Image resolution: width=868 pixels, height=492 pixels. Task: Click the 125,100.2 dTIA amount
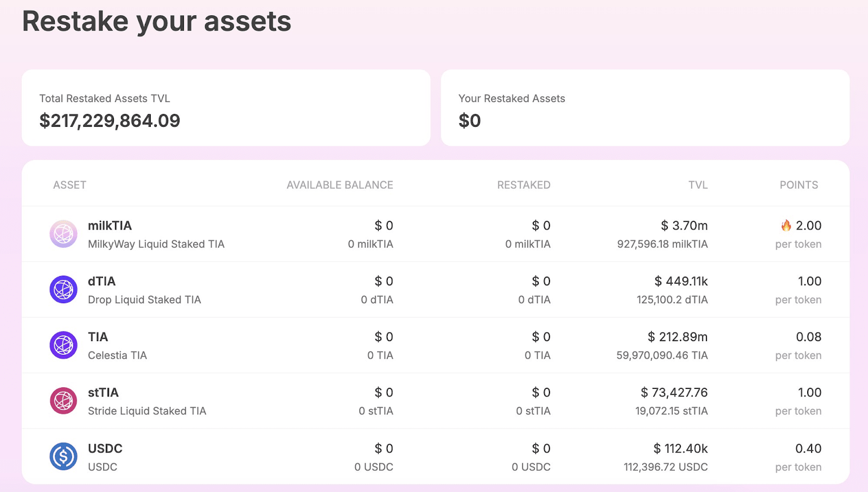(x=672, y=300)
